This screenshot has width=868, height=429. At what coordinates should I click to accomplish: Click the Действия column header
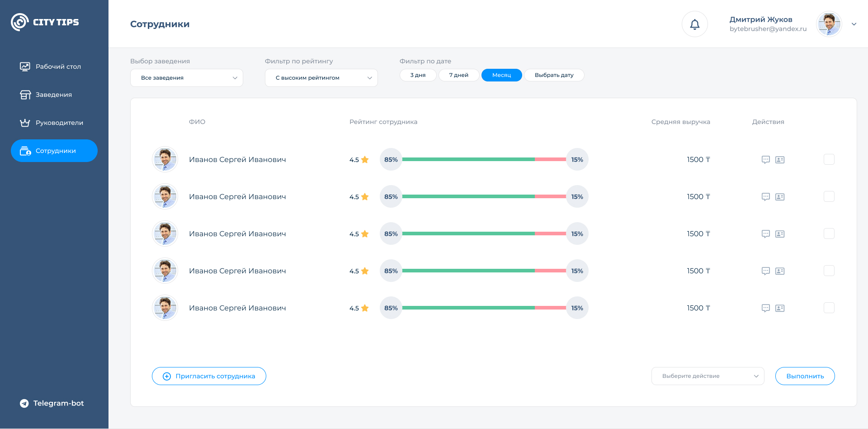pyautogui.click(x=768, y=122)
